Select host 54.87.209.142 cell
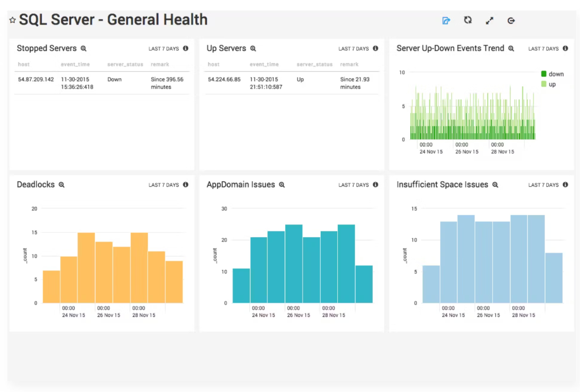580x392 pixels. (x=36, y=79)
